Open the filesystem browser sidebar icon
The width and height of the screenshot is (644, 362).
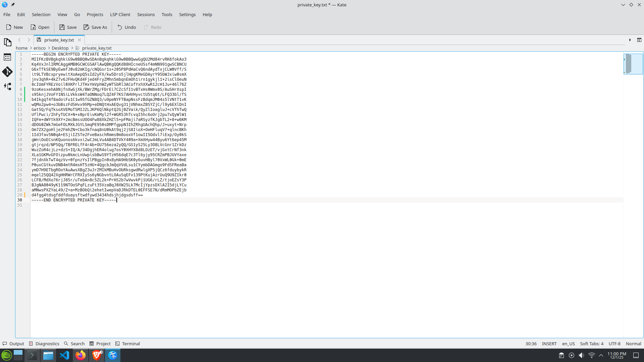tap(7, 86)
